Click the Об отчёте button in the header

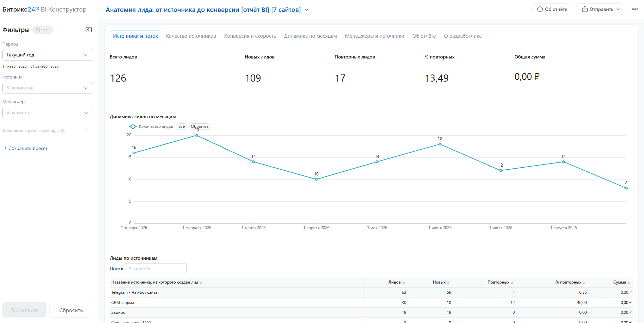552,9
